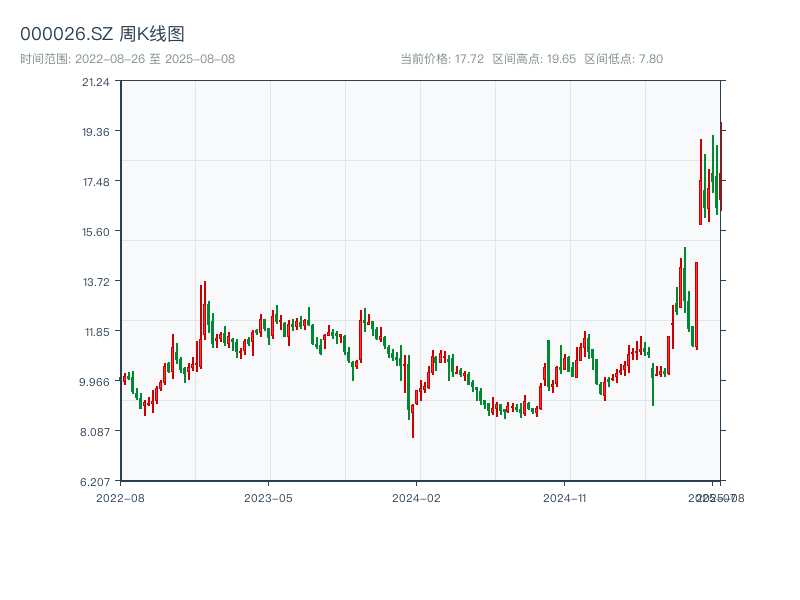Click the y-axis label 17.48
Image resolution: width=800 pixels, height=600 pixels.
[x=96, y=182]
